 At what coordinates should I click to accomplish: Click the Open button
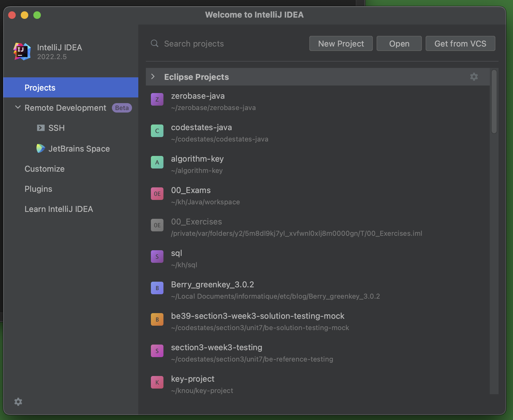click(399, 43)
